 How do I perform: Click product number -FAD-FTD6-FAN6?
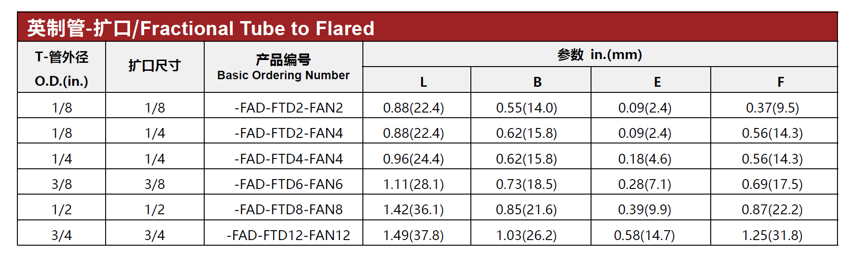click(289, 184)
